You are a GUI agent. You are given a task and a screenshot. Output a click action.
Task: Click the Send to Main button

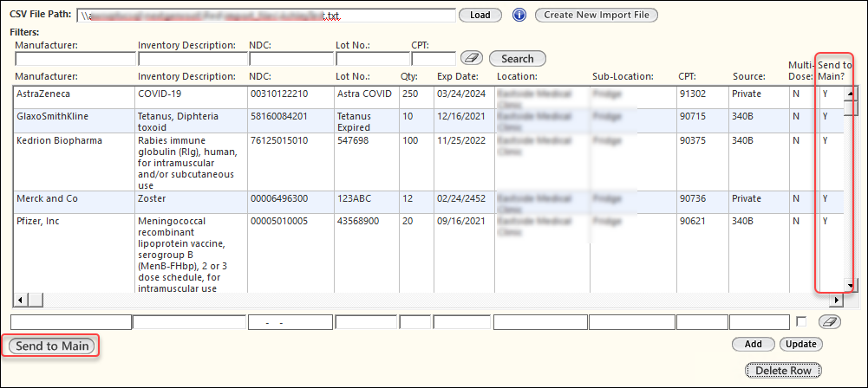tap(52, 346)
